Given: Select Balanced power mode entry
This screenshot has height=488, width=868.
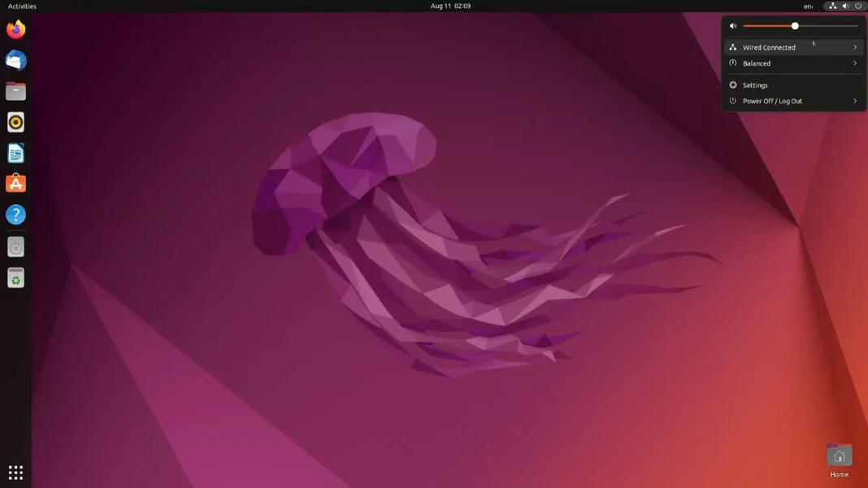Looking at the screenshot, I should coord(794,63).
